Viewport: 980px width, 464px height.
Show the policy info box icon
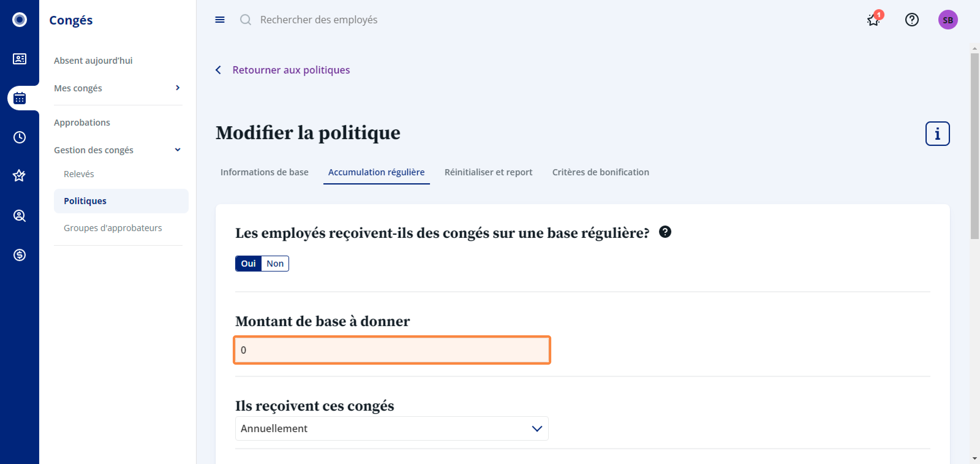[x=937, y=134]
